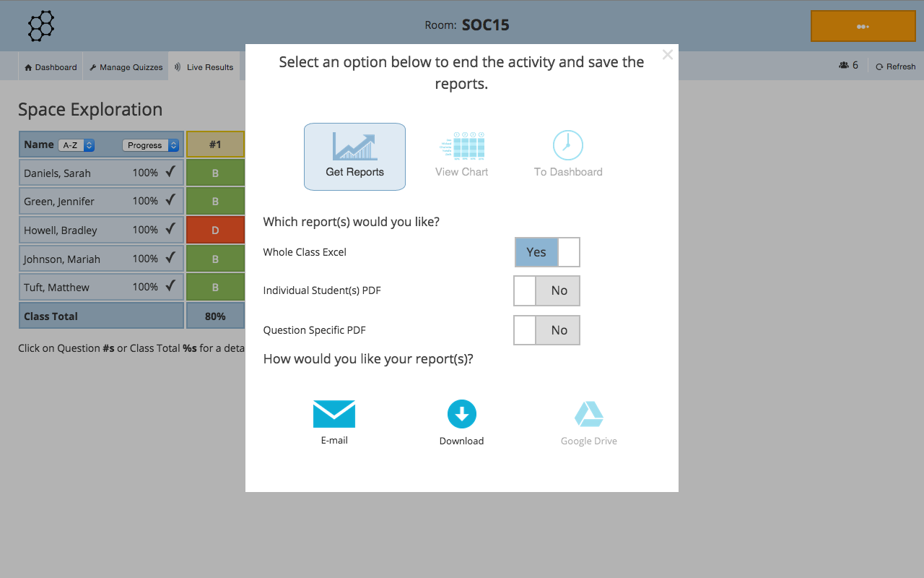Click the student count people icon
This screenshot has width=924, height=578.
845,65
